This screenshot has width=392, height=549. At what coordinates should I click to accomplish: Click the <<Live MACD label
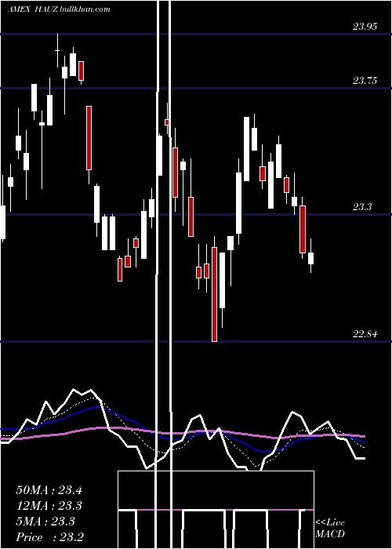pos(330,529)
